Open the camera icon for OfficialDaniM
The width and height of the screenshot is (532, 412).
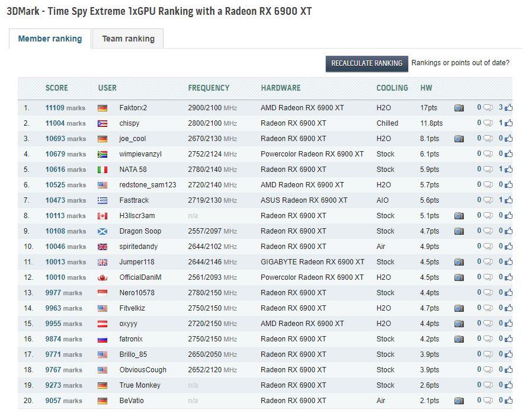(459, 277)
